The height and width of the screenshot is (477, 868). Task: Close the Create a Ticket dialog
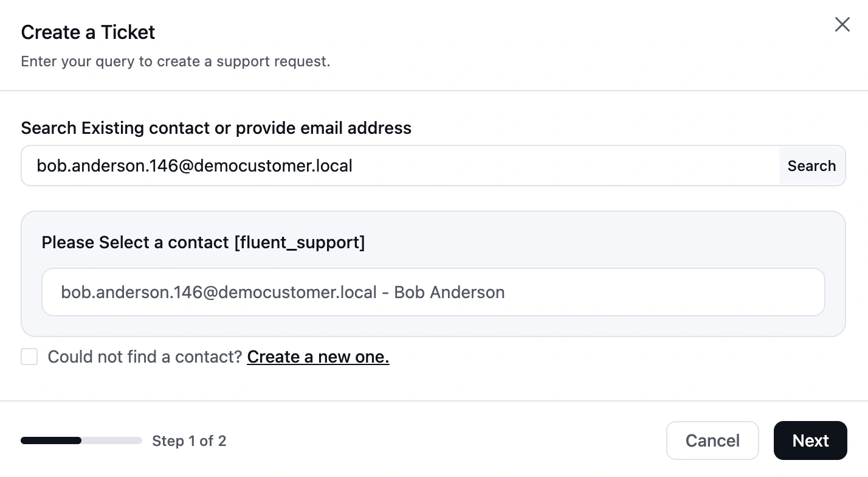click(842, 24)
